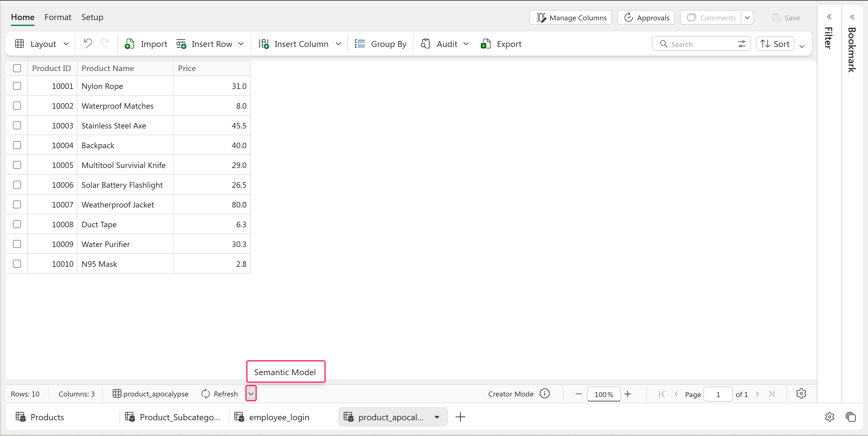Tick the Duct Tape row checkbox
Image resolution: width=868 pixels, height=436 pixels.
[17, 224]
